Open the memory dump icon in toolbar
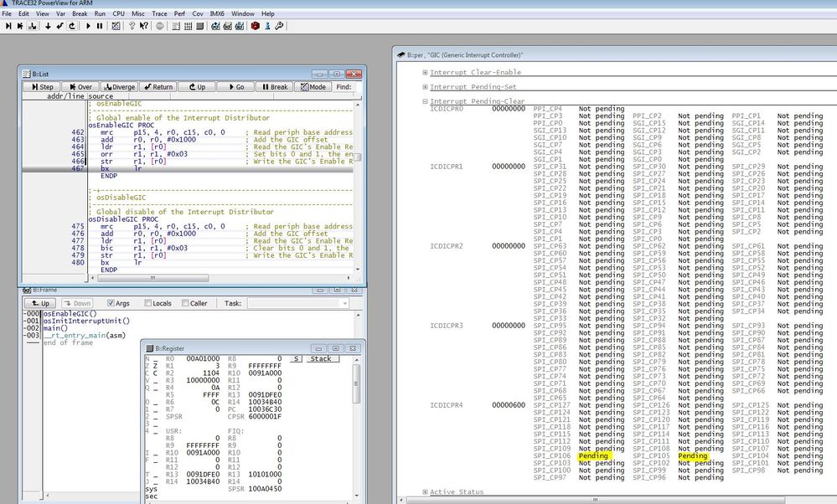Image resolution: width=837 pixels, height=504 pixels. click(x=188, y=26)
